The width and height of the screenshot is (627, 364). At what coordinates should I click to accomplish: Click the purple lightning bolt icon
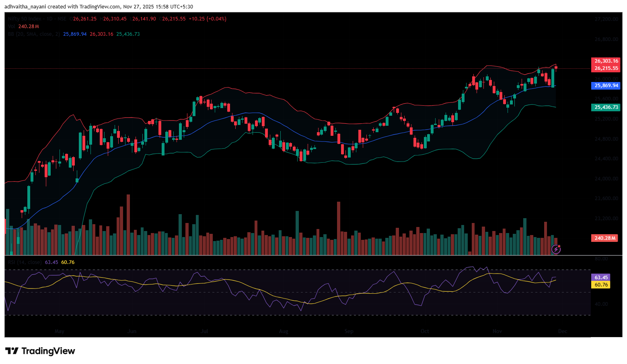[556, 249]
